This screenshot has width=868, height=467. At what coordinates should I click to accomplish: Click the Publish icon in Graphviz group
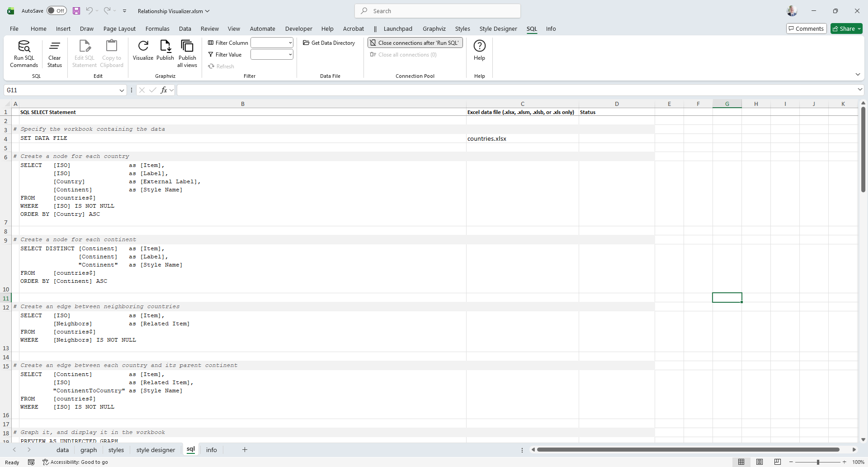click(x=165, y=47)
